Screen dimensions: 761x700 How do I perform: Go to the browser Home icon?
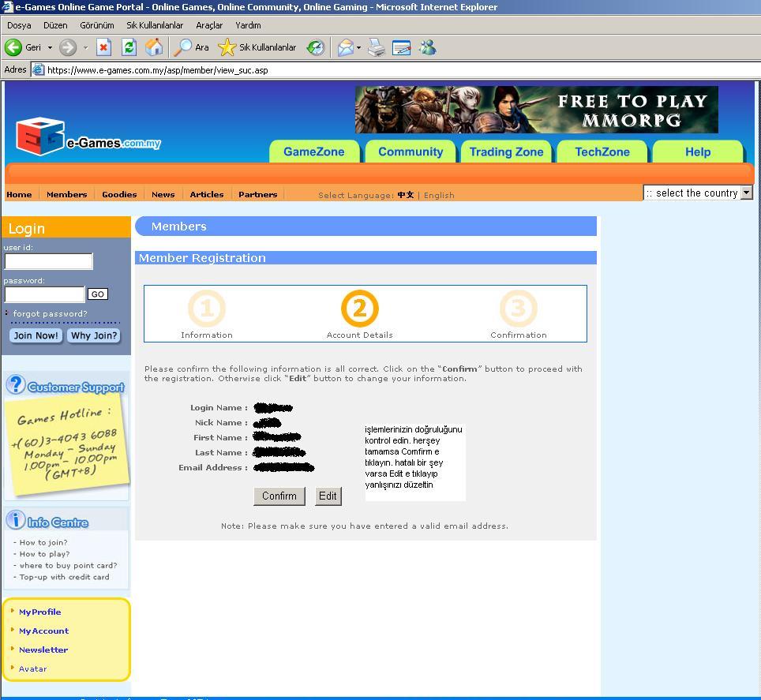pyautogui.click(x=154, y=47)
